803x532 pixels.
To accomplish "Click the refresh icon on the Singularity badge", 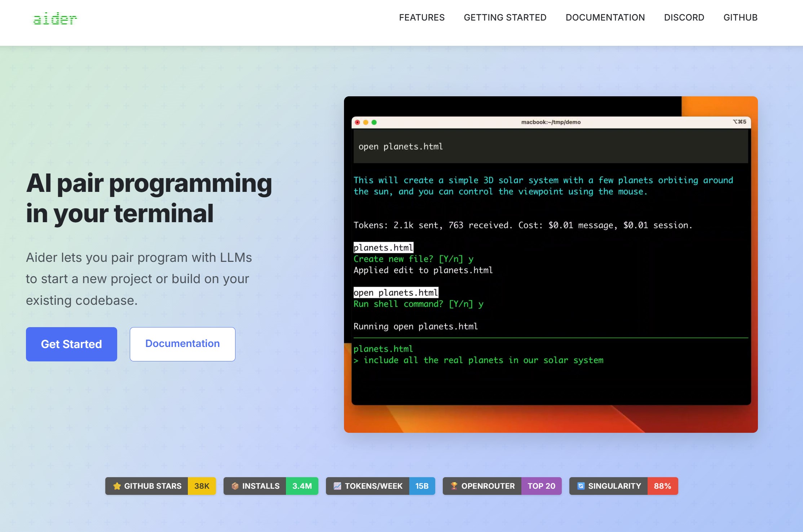I will click(581, 486).
